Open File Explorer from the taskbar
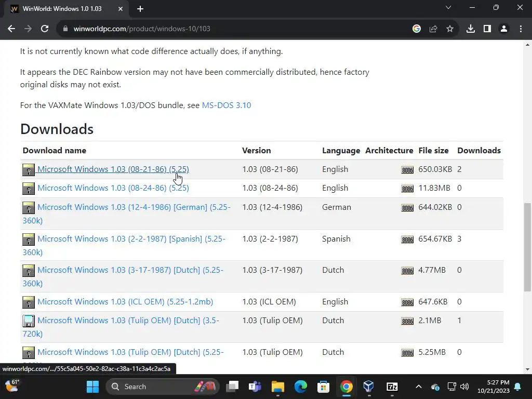This screenshot has width=532, height=399. (277, 387)
